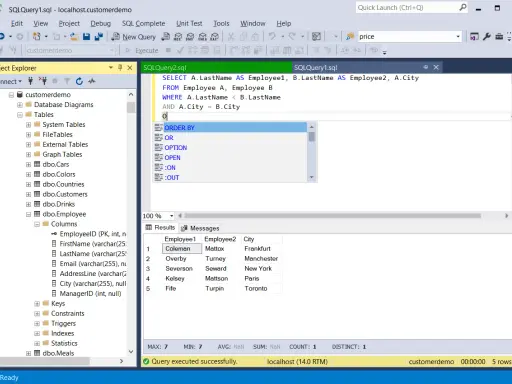This screenshot has height=384, width=512.
Task: Click the Quick Launch magnifier icon
Action: pos(463,7)
